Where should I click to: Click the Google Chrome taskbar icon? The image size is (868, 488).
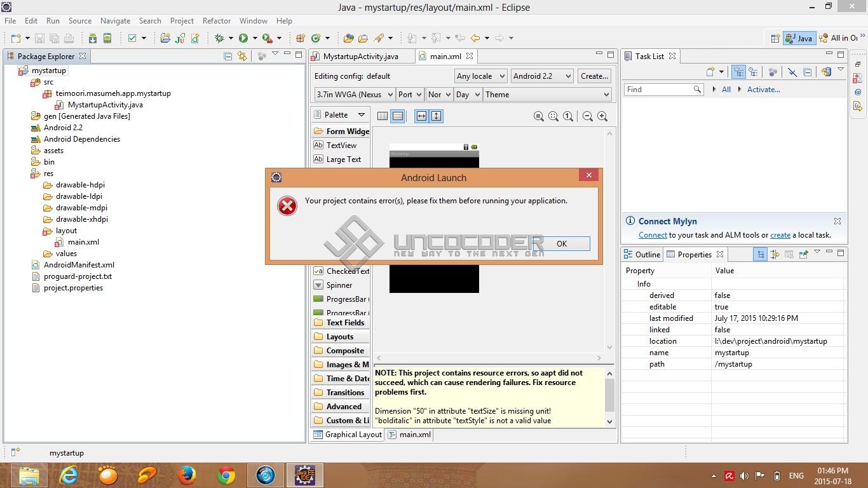[226, 475]
